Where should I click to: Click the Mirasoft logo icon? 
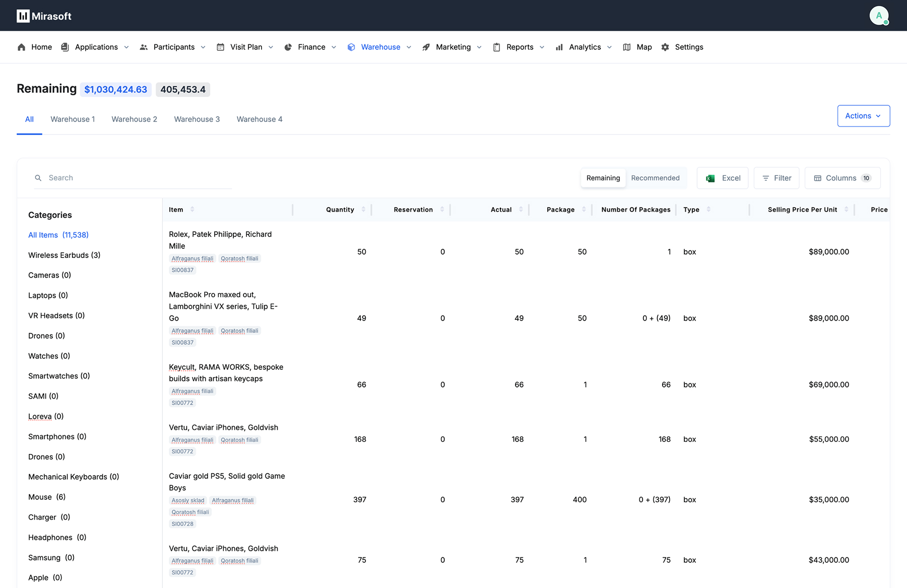coord(23,16)
